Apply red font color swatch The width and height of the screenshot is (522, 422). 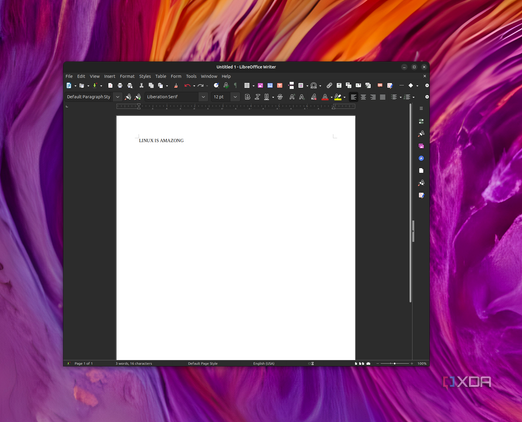(325, 97)
